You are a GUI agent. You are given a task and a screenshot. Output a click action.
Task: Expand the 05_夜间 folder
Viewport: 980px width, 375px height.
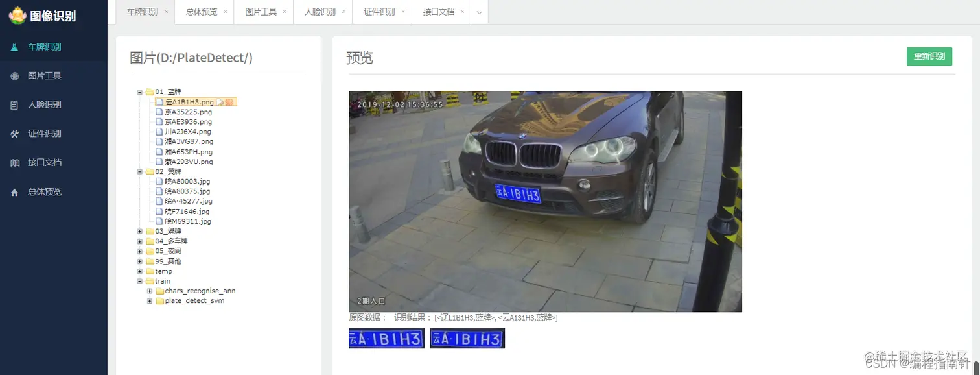click(139, 251)
